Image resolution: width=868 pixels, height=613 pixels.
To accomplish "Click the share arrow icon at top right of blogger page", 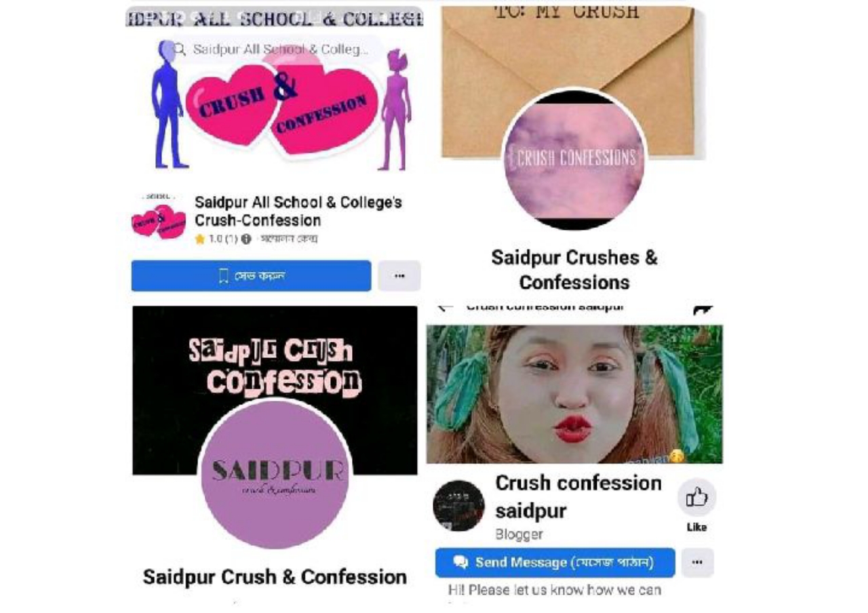I will [703, 309].
